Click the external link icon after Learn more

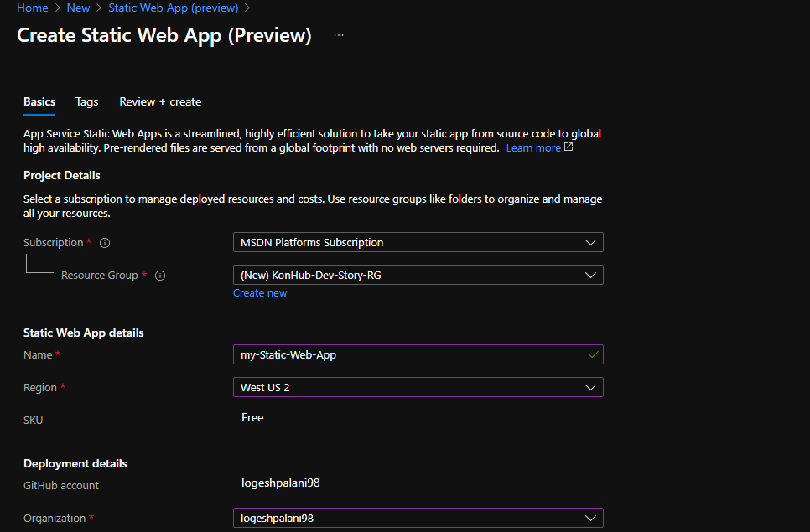pyautogui.click(x=569, y=147)
